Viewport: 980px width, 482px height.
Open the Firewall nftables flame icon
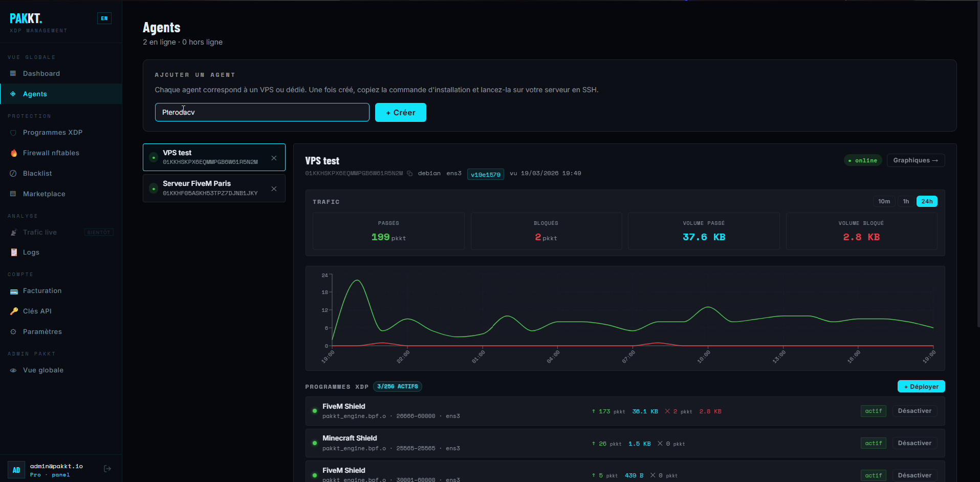(13, 153)
